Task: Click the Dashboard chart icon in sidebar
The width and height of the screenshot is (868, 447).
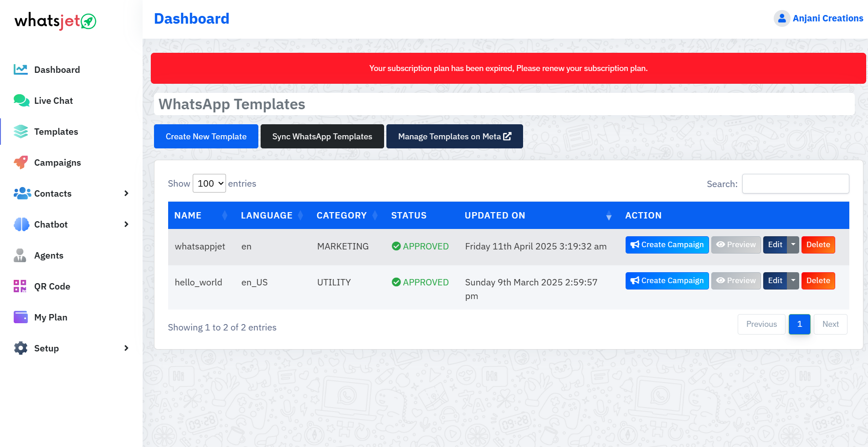Action: 21,69
